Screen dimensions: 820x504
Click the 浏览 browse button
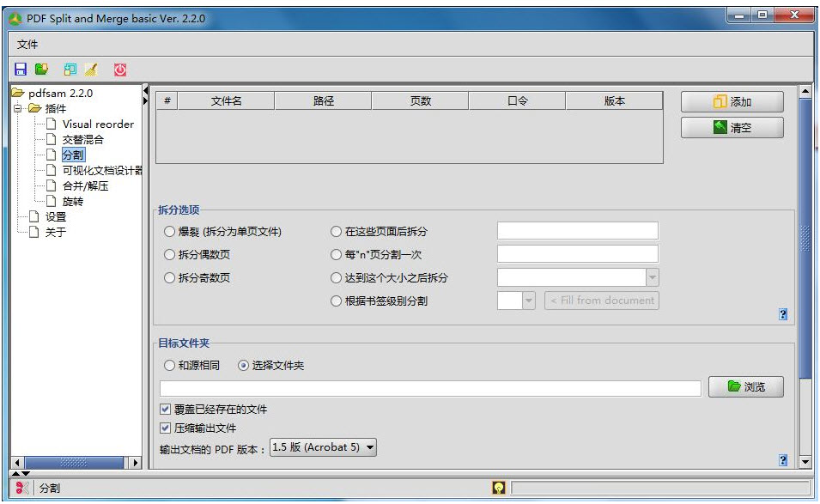(745, 387)
